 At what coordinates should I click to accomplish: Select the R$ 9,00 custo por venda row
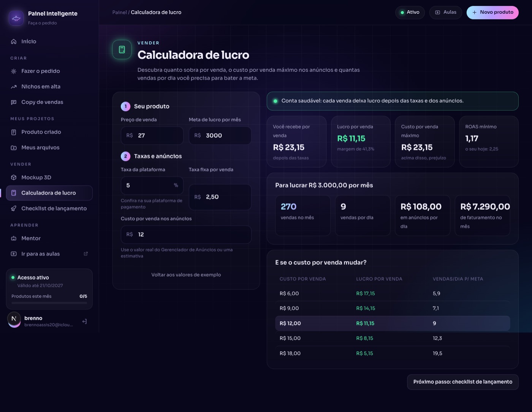coord(393,308)
